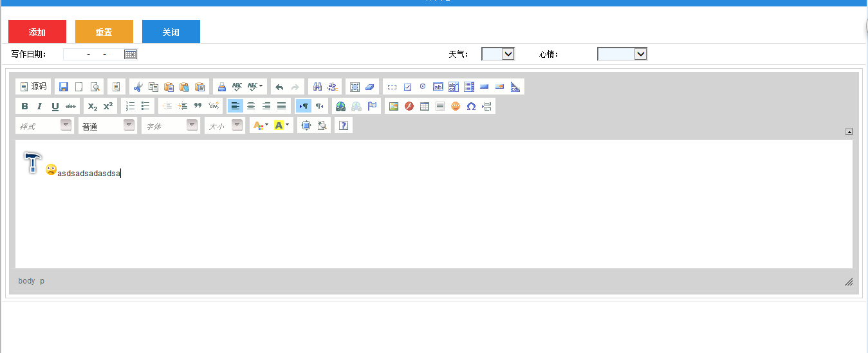Open the 普通 paragraph format dropdown
This screenshot has height=353, width=868.
(107, 125)
